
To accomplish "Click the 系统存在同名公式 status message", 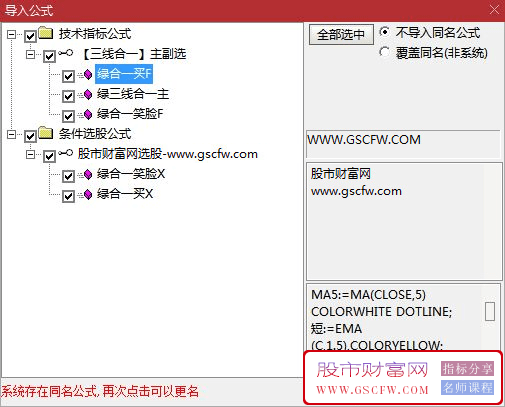I will coord(100,391).
